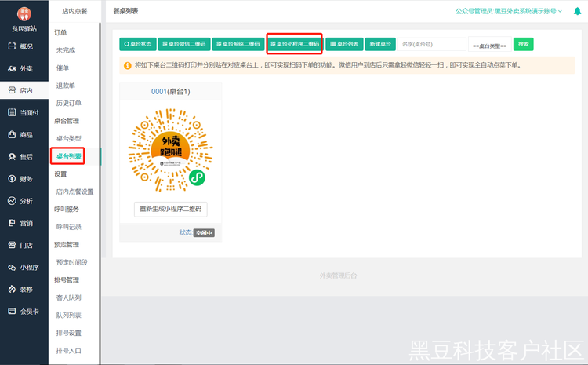588x365 pixels.
Task: Open the 财务 finance section
Action: pyautogui.click(x=24, y=179)
